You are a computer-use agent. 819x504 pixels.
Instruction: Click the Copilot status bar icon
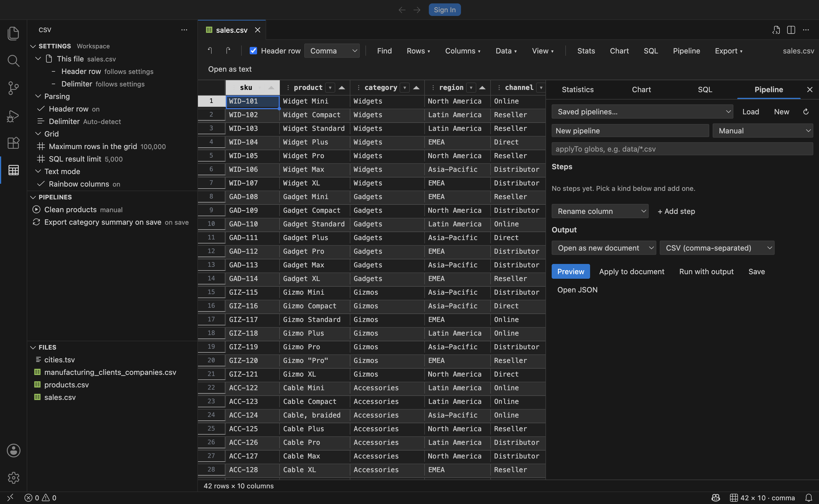[716, 498]
